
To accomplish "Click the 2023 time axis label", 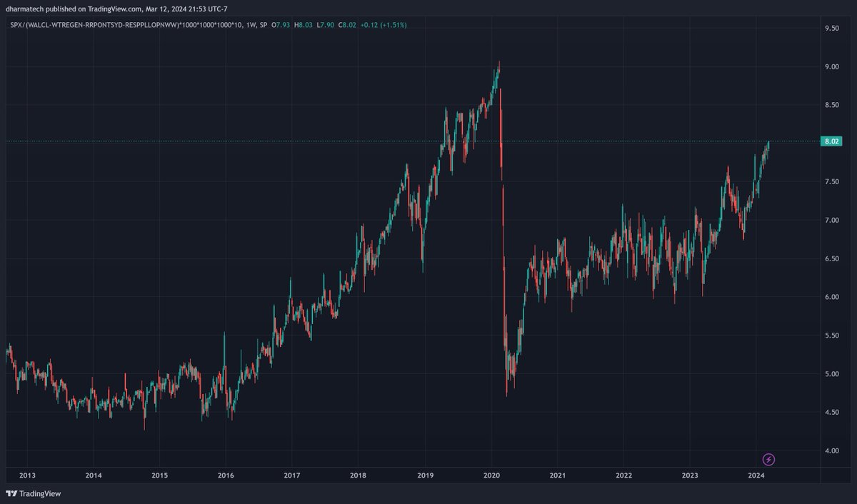I will (690, 475).
